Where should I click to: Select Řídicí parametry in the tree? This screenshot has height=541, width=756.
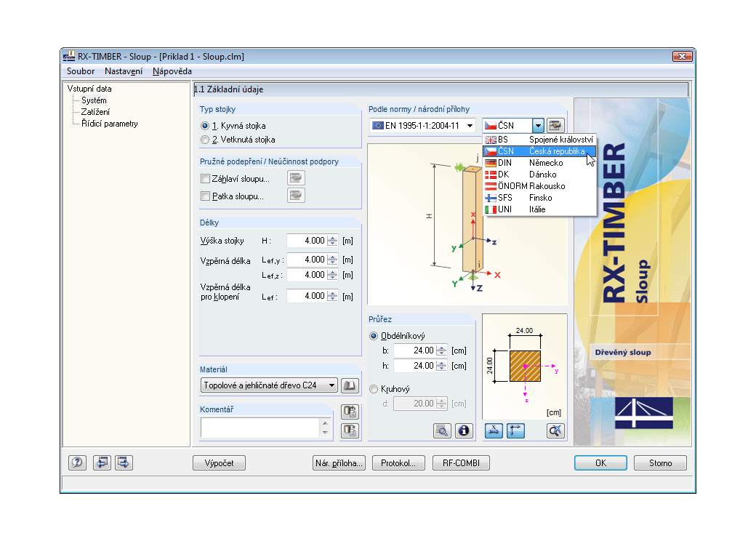[110, 124]
